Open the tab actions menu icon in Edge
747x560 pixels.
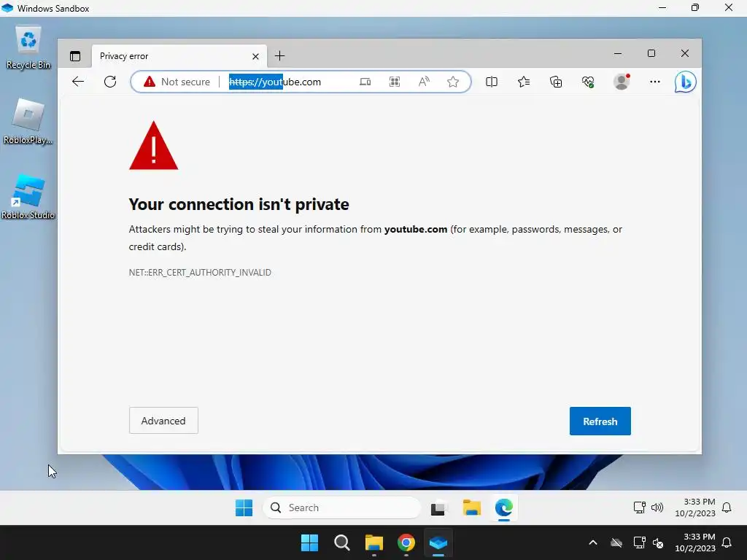click(x=75, y=56)
